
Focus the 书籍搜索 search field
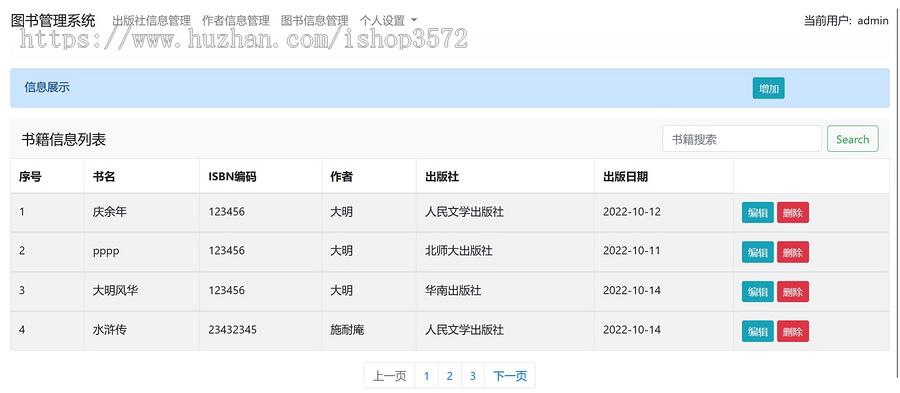(x=742, y=139)
